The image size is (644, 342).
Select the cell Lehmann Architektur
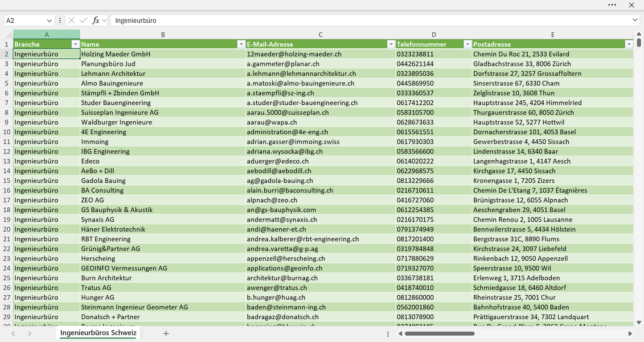coord(163,74)
